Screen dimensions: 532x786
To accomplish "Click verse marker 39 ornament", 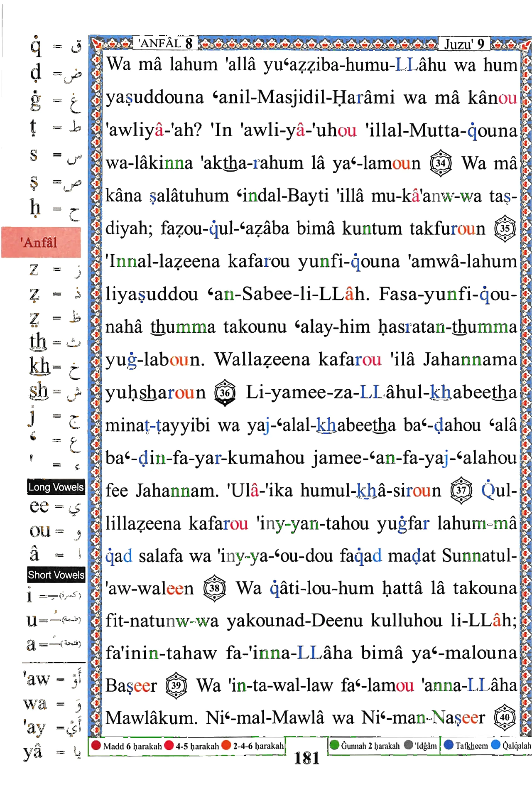I will coord(176,685).
